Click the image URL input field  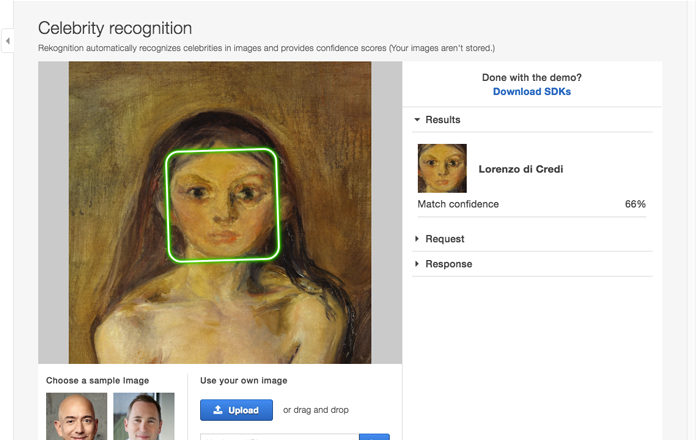pyautogui.click(x=280, y=437)
